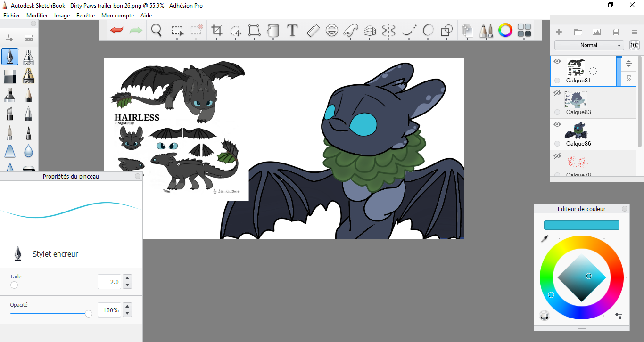
Task: Select the Flood Fill bucket tool
Action: tap(272, 31)
